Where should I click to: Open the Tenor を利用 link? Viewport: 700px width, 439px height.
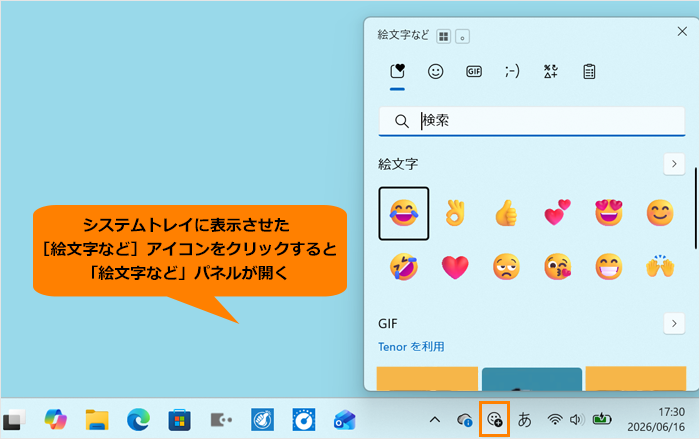tap(411, 347)
